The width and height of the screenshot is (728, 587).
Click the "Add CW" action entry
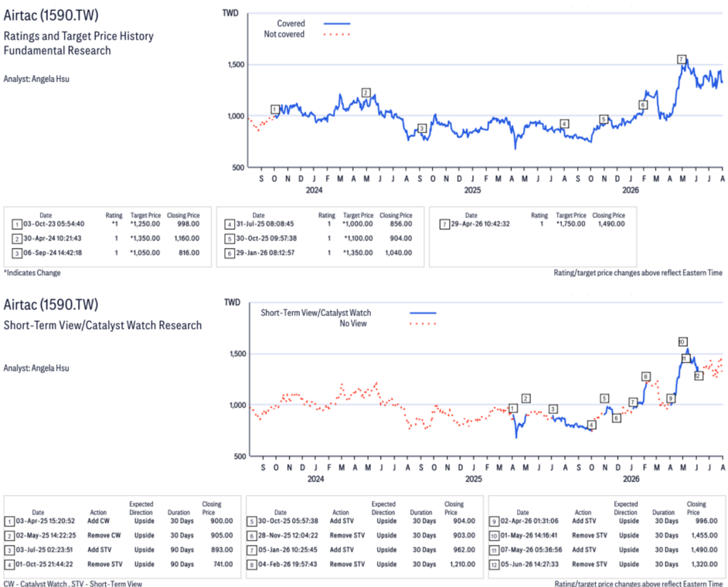click(98, 521)
